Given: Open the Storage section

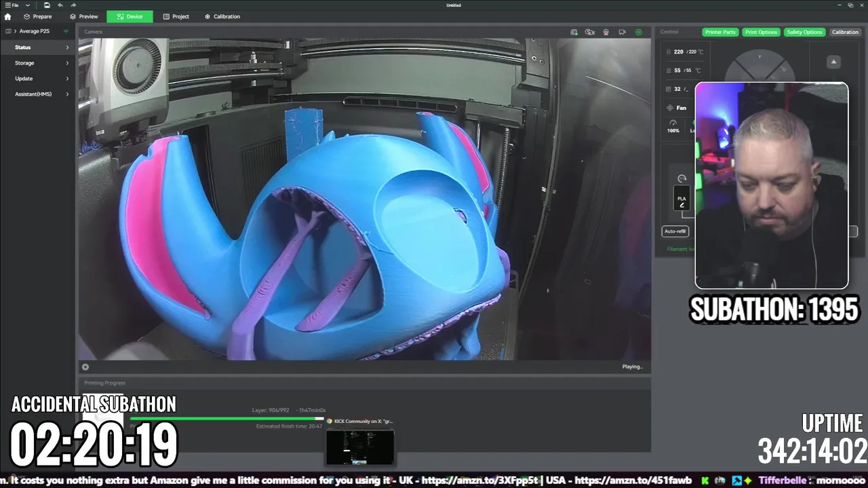Looking at the screenshot, I should tap(37, 63).
